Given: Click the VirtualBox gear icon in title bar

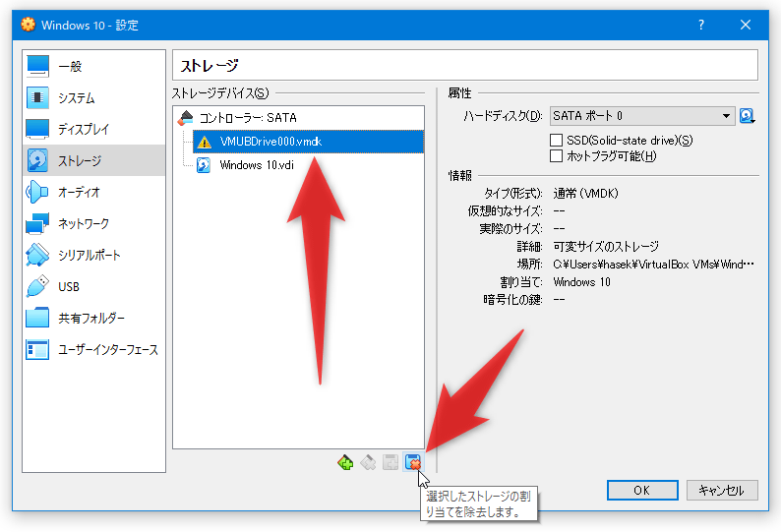Looking at the screenshot, I should [x=28, y=25].
